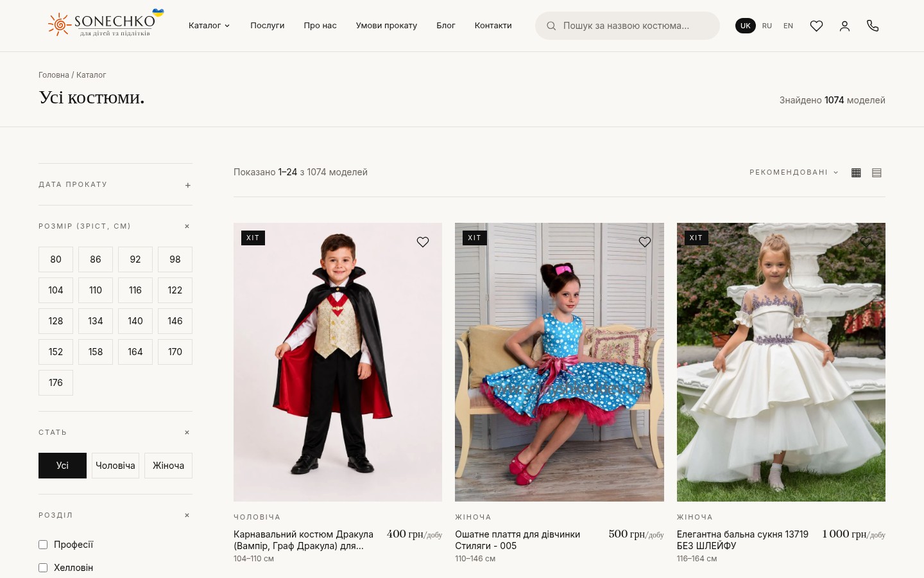Collapse the Стать filter section
The width and height of the screenshot is (924, 578).
(116, 432)
